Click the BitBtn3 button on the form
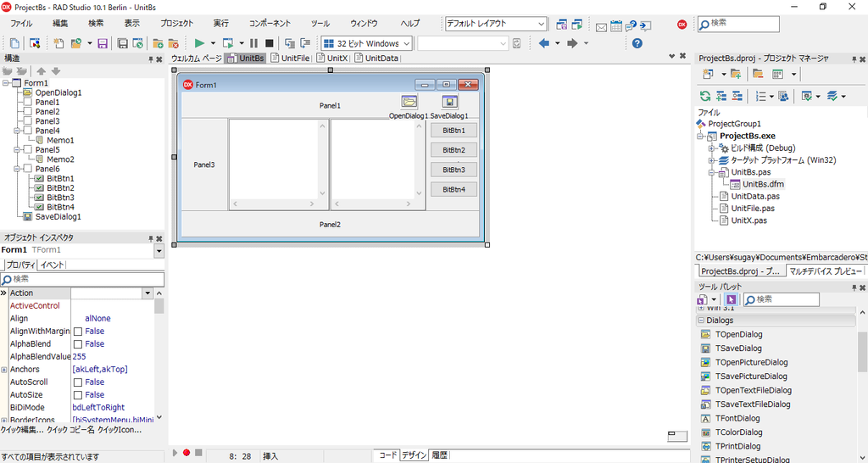The height and width of the screenshot is (463, 868). [x=454, y=170]
